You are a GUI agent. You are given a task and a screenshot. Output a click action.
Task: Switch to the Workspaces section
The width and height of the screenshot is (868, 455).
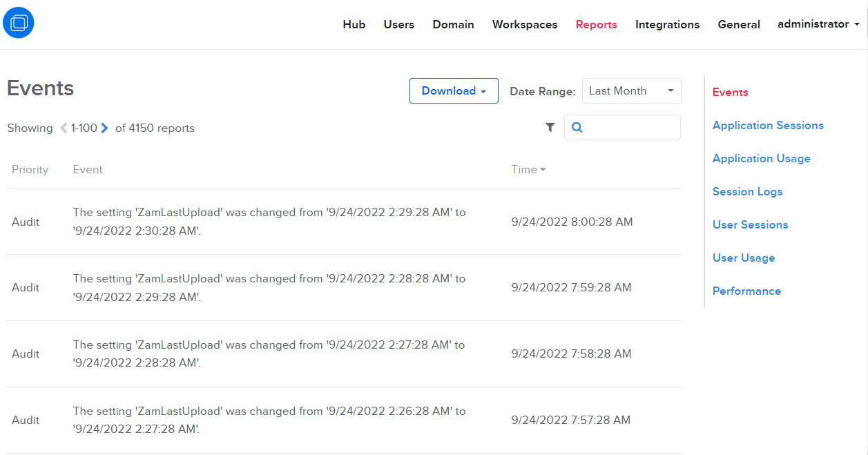tap(524, 25)
